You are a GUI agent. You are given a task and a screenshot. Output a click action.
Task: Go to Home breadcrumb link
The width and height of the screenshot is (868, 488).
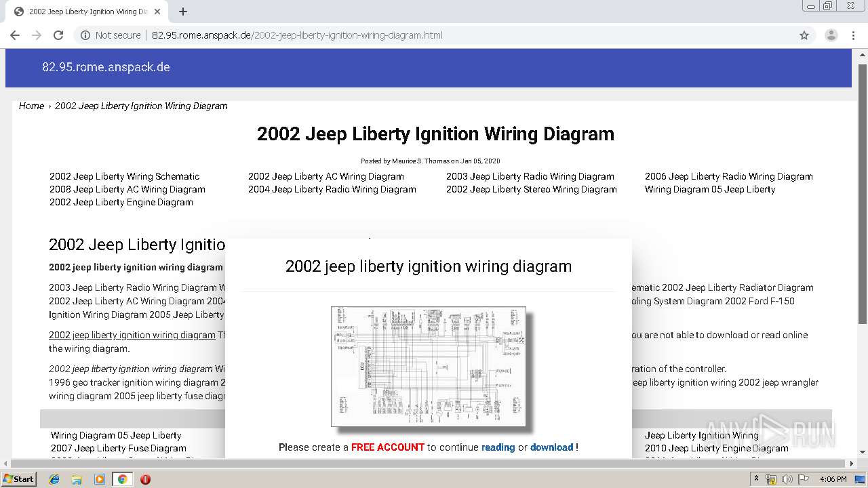31,106
